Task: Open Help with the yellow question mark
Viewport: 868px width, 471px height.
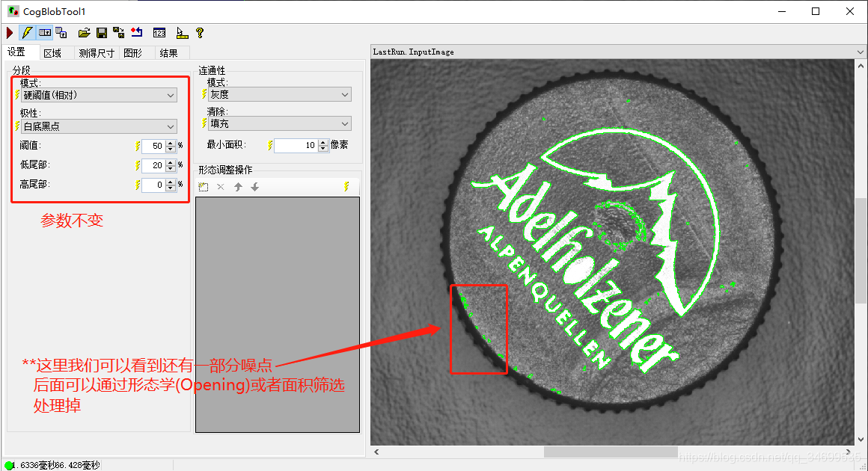Action: [x=199, y=33]
